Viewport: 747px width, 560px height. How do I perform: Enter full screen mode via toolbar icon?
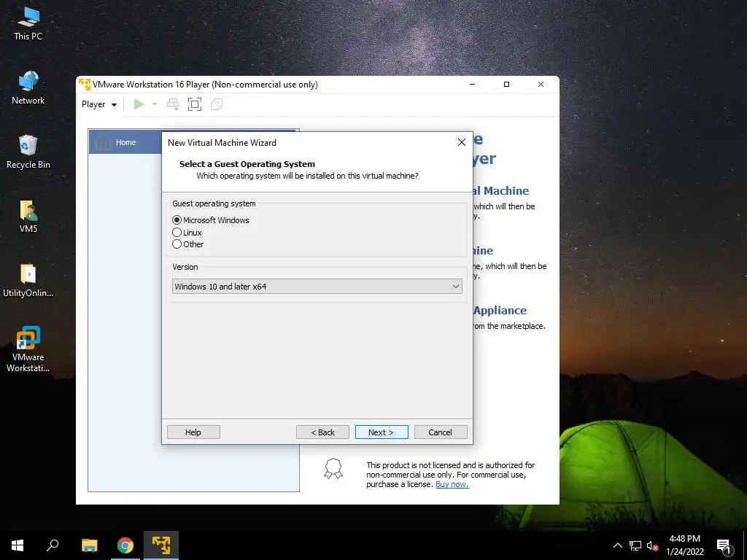(x=194, y=104)
